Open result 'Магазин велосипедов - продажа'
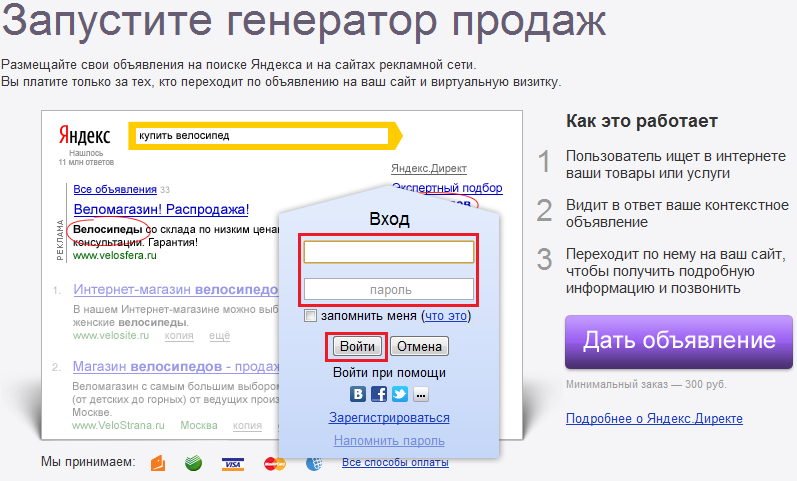Image resolution: width=797 pixels, height=481 pixels. 176,366
